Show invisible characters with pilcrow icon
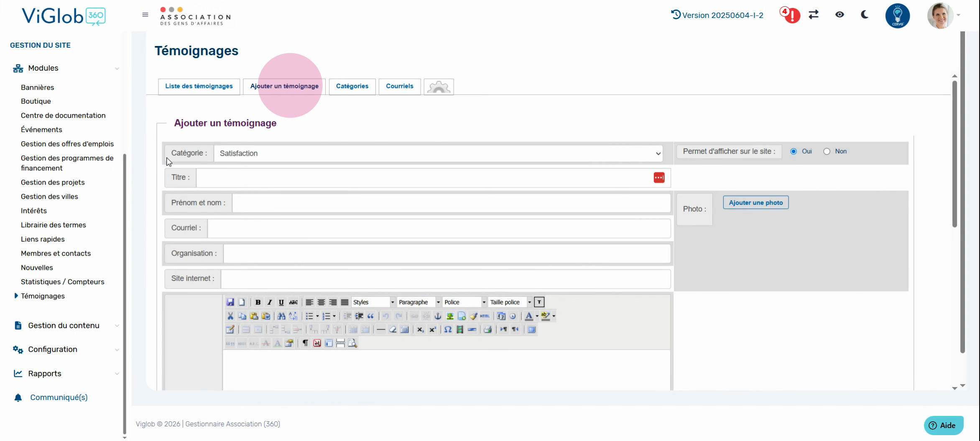 pyautogui.click(x=305, y=343)
